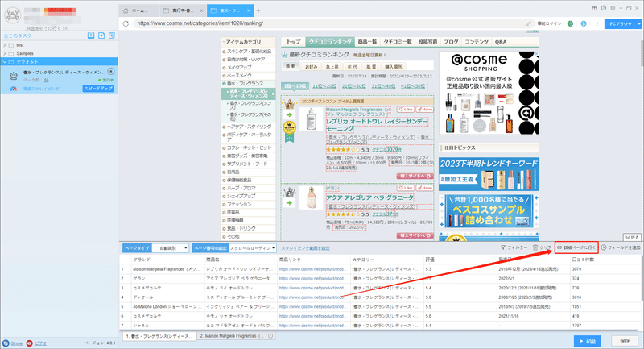Collapse the デフォルト folder

[5, 62]
